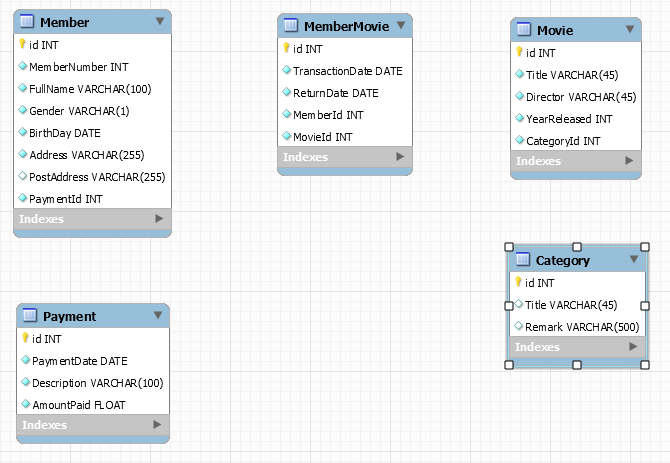Click the key icon beside Payment id INT

(25, 339)
